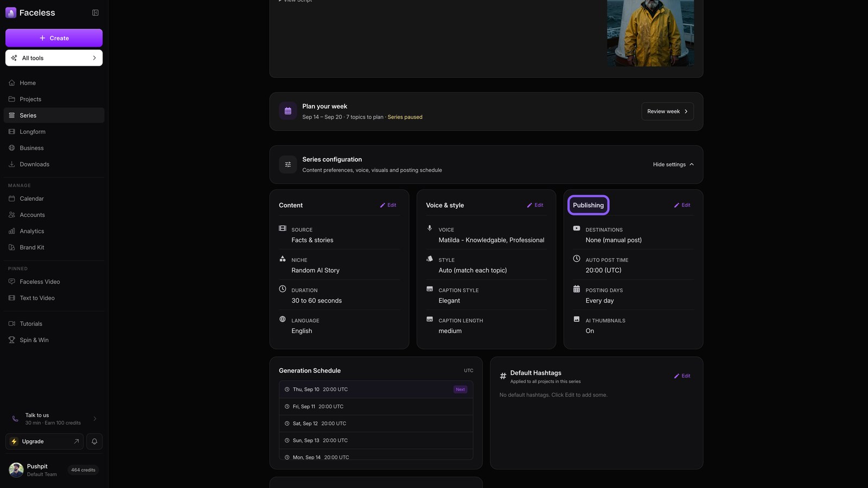The image size is (868, 488).
Task: Click the Faceless logo icon
Action: click(11, 12)
